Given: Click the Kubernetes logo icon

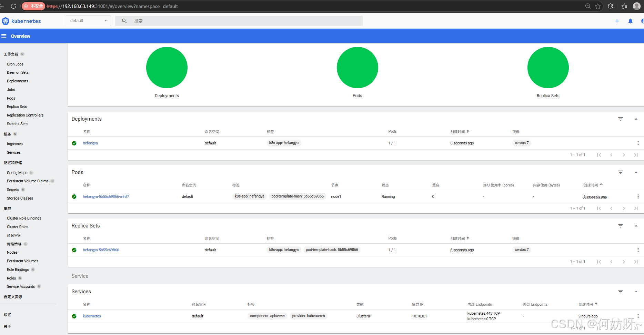Looking at the screenshot, I should pos(6,21).
